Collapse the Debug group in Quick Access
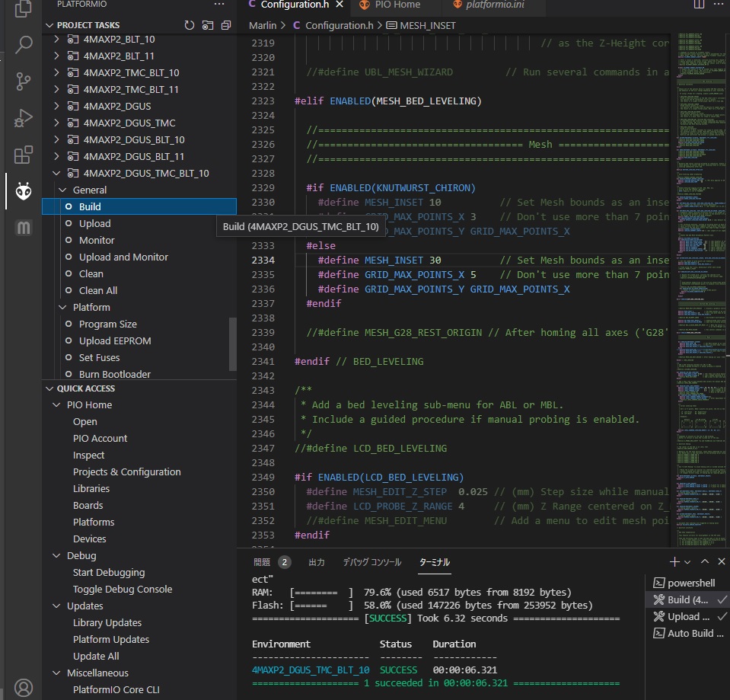Screen dimensions: 730x700 coord(56,555)
